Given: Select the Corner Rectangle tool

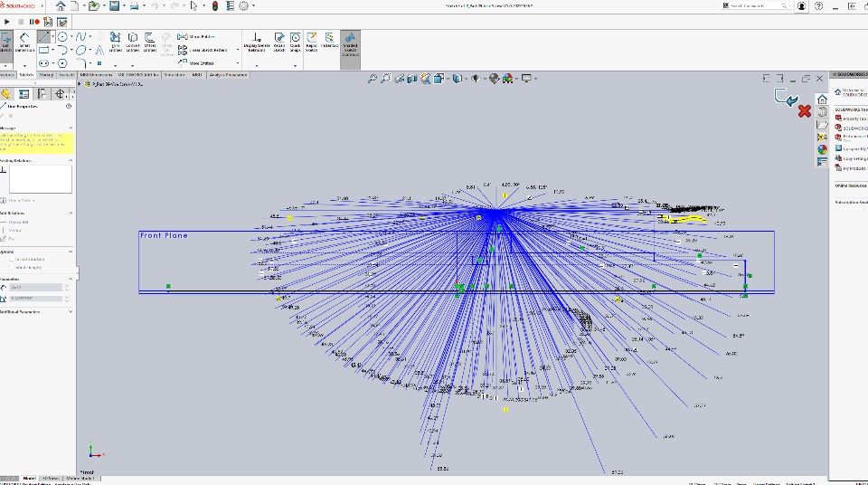Looking at the screenshot, I should click(43, 50).
